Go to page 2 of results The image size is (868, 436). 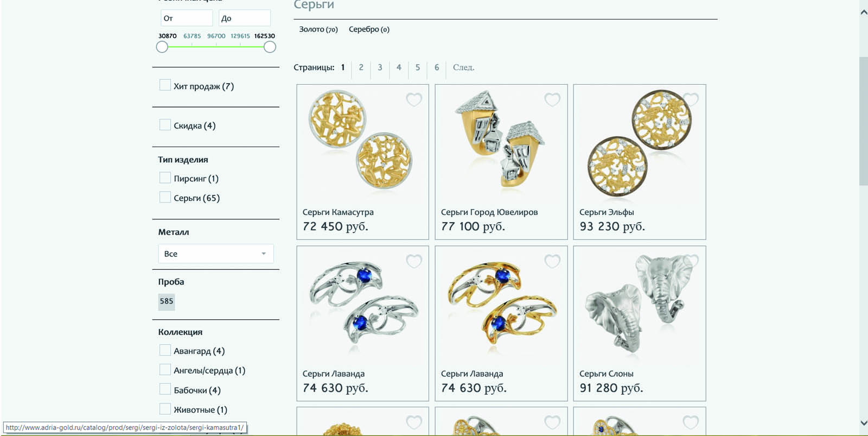(361, 67)
